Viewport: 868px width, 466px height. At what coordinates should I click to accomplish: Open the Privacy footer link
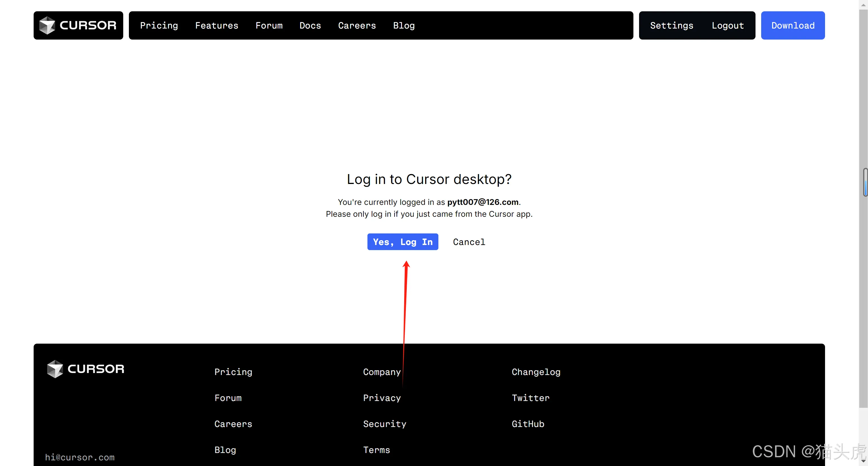(382, 398)
